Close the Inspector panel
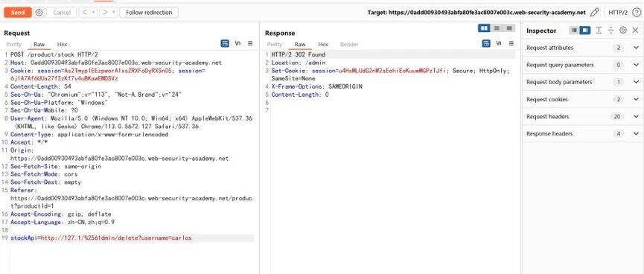The image size is (644, 274). click(635, 31)
